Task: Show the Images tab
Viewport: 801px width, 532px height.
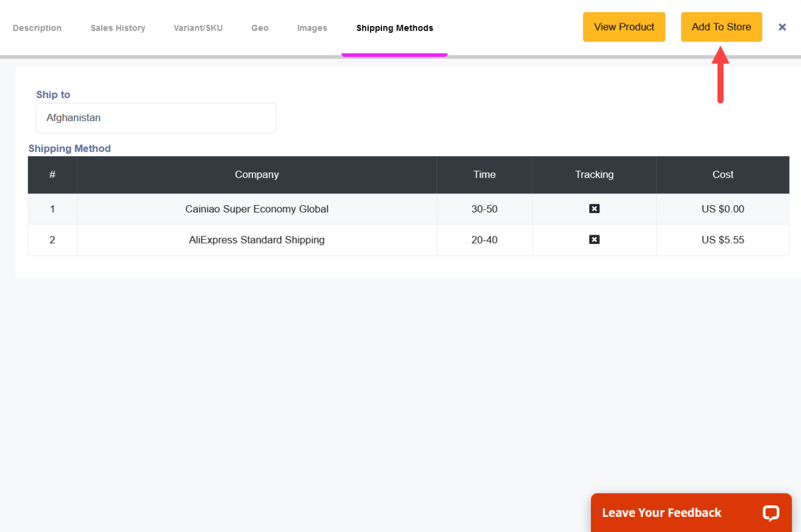Action: (312, 28)
